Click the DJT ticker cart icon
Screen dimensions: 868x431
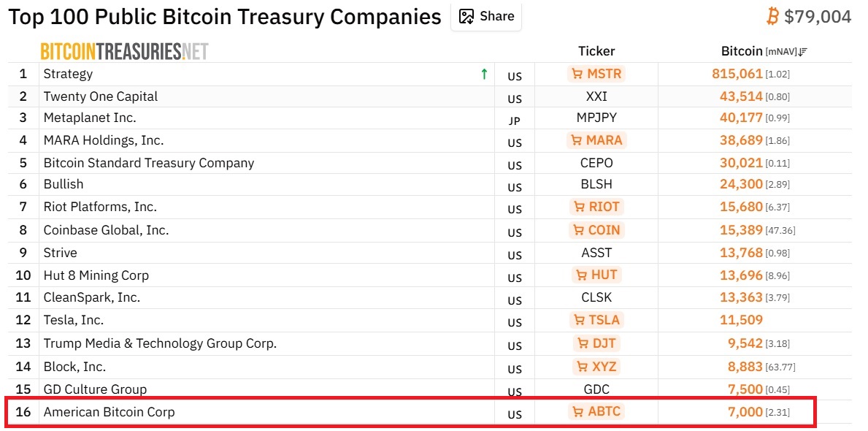pyautogui.click(x=583, y=343)
